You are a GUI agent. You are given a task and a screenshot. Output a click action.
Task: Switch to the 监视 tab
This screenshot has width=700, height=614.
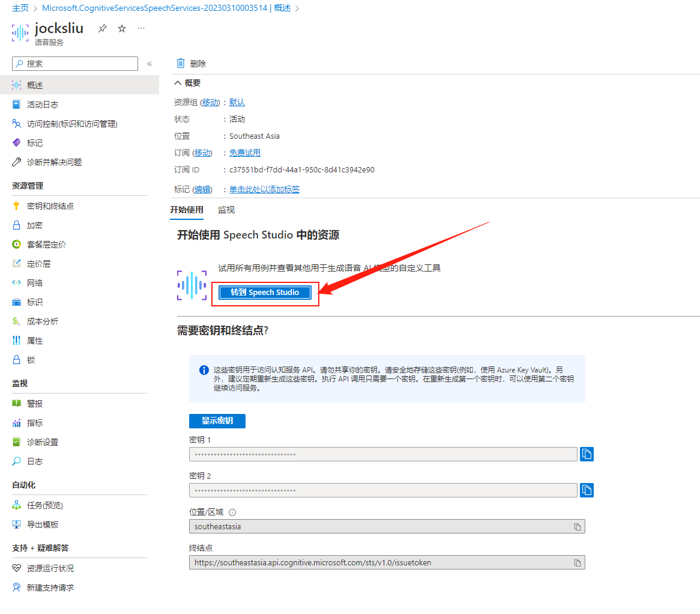click(x=226, y=210)
